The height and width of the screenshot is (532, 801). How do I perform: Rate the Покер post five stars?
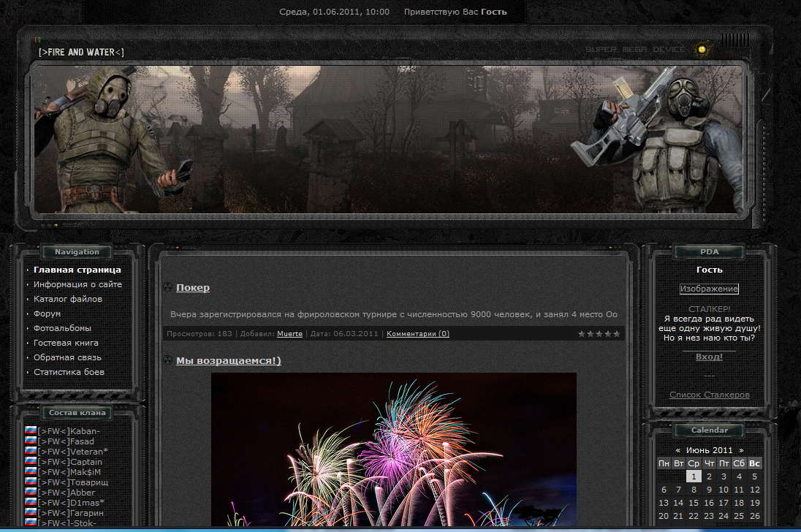pyautogui.click(x=617, y=334)
